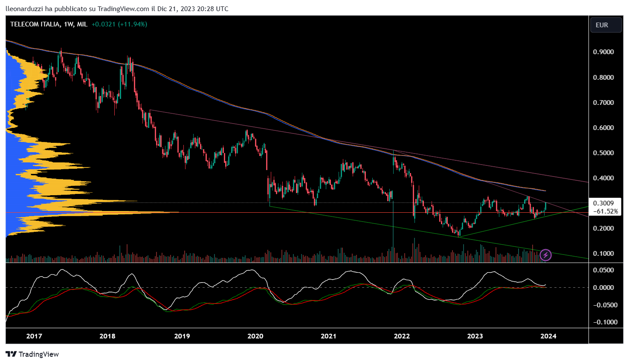Click the +0.0321 (+11.94%) change value

pos(119,24)
